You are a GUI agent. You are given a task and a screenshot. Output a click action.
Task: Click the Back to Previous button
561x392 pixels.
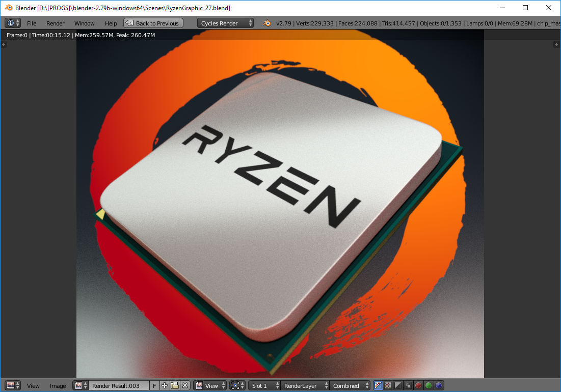point(153,23)
